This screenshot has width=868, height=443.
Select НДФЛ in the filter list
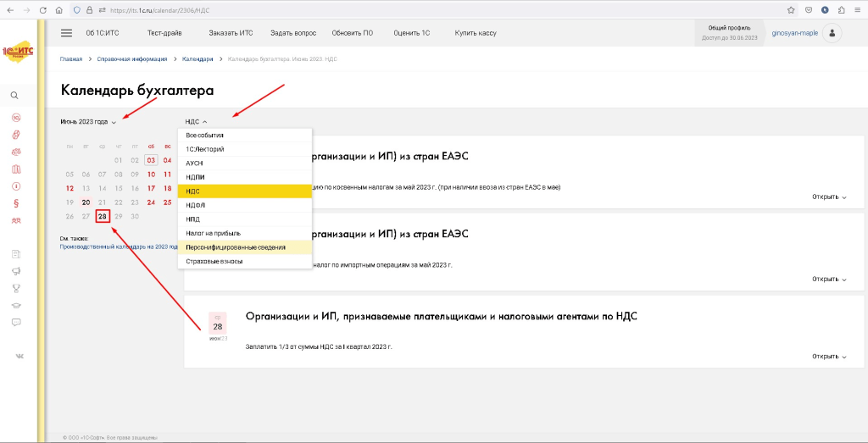click(195, 205)
